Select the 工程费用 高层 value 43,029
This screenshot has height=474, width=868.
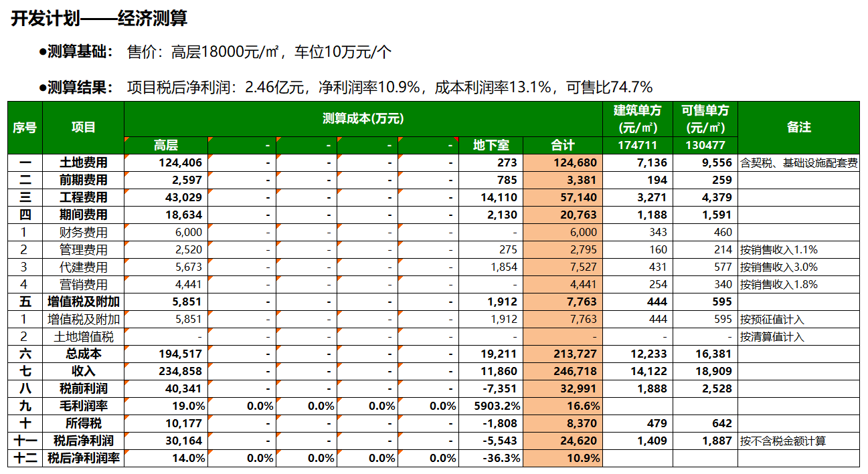point(166,197)
